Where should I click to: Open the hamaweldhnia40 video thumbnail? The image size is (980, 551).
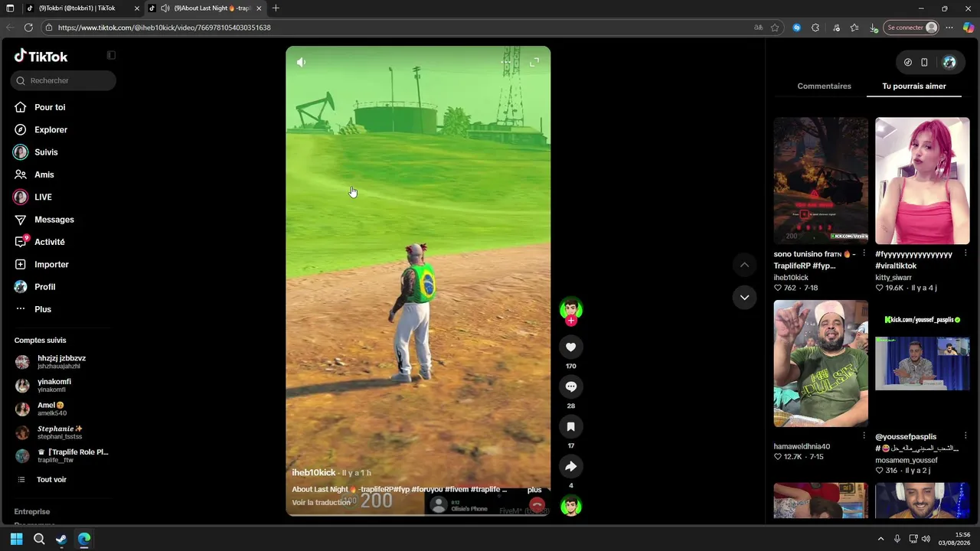[821, 364]
